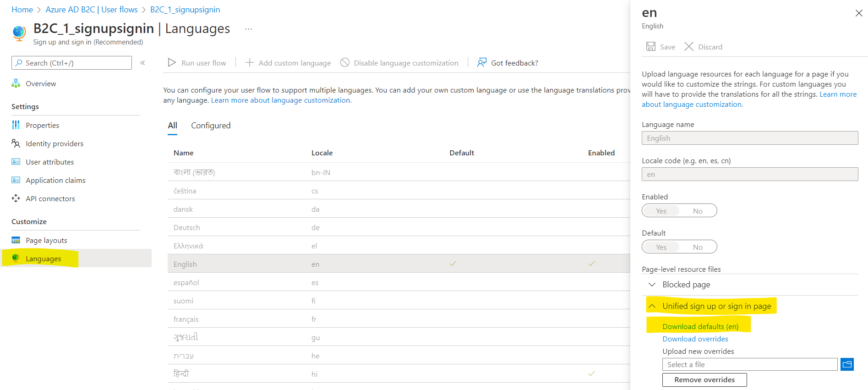This screenshot has height=390, width=868.
Task: Click the Search (Ctrl+/) field
Action: (72, 63)
